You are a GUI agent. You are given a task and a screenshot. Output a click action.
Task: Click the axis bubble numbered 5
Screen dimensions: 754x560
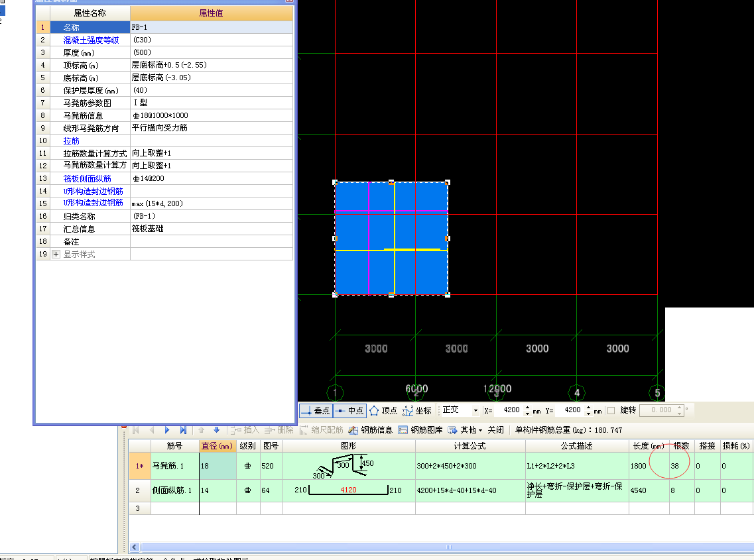[657, 393]
